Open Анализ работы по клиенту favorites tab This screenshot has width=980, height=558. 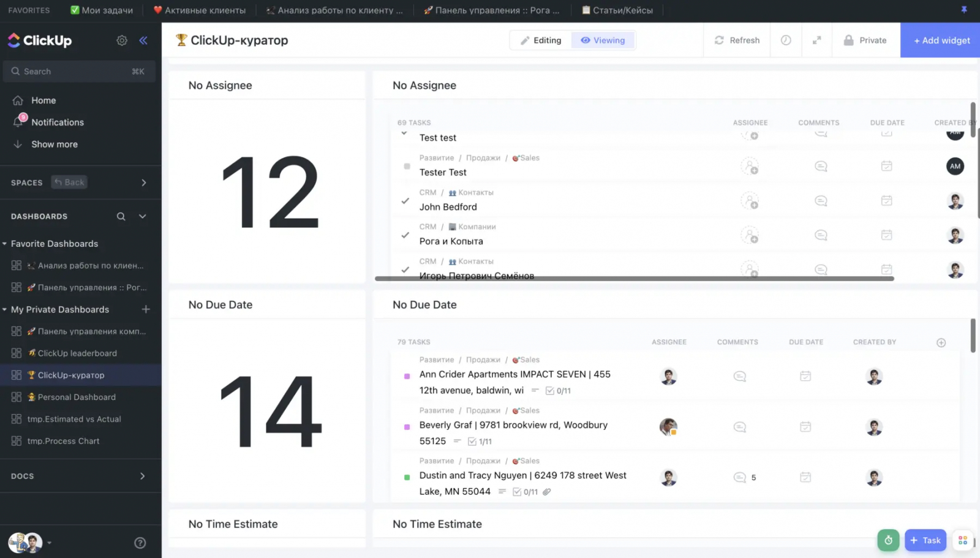coord(334,10)
